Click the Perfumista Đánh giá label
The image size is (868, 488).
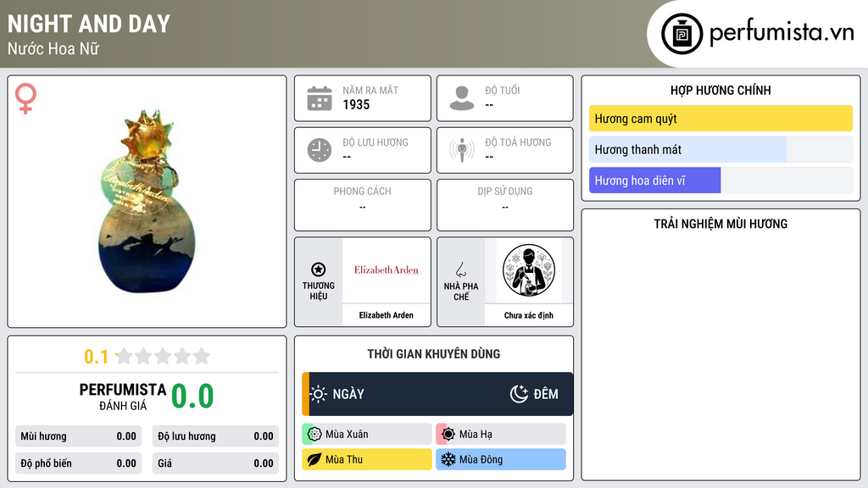122,396
